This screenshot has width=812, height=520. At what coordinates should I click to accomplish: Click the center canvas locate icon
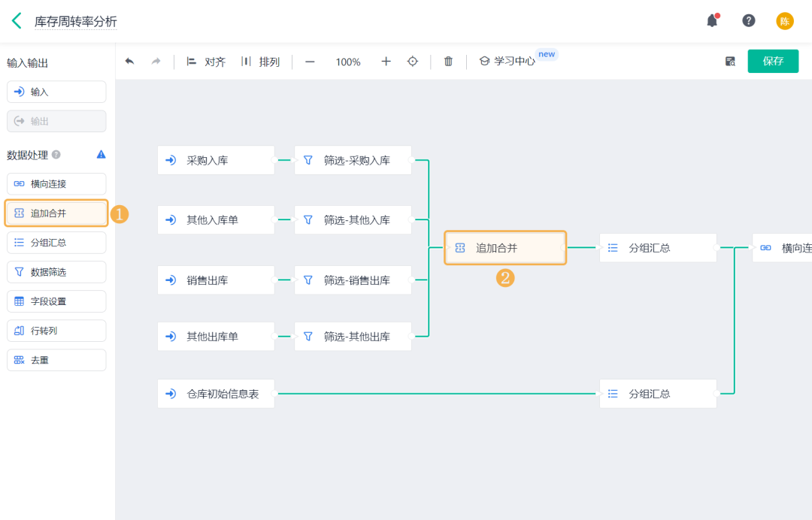click(413, 62)
